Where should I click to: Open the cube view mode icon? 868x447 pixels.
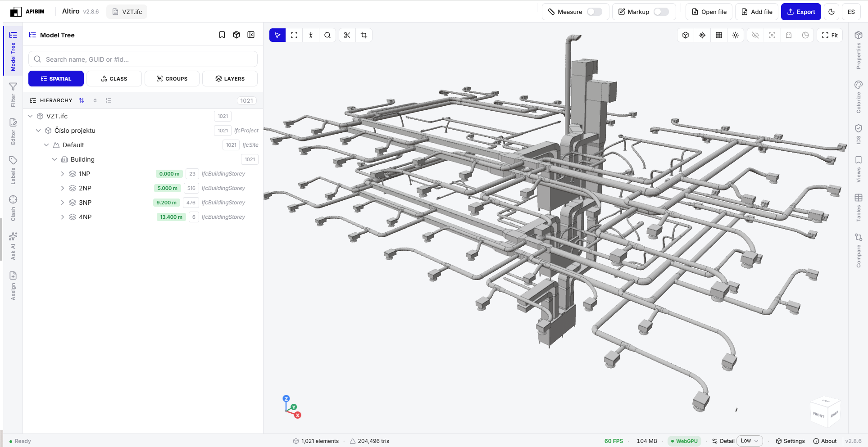[x=686, y=35]
